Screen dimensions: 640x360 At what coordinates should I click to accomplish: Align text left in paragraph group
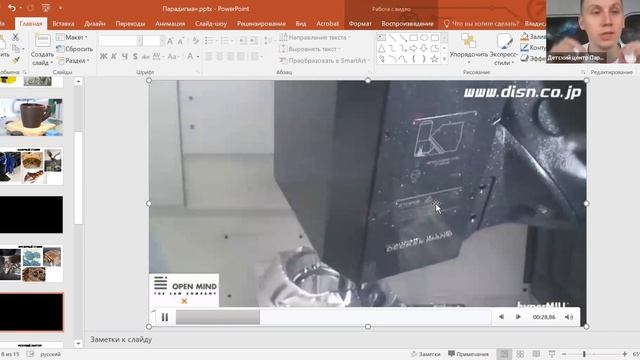(209, 56)
